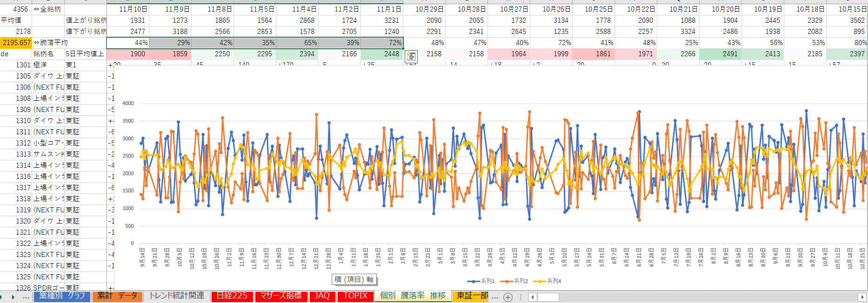868x303 pixels.
Task: Open the Quick Analysis button beside the selection
Action: (411, 57)
